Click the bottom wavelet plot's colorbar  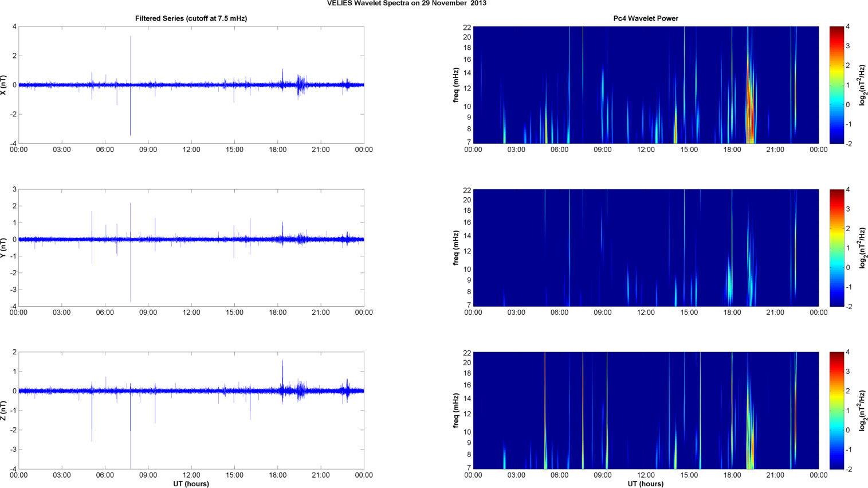click(836, 411)
